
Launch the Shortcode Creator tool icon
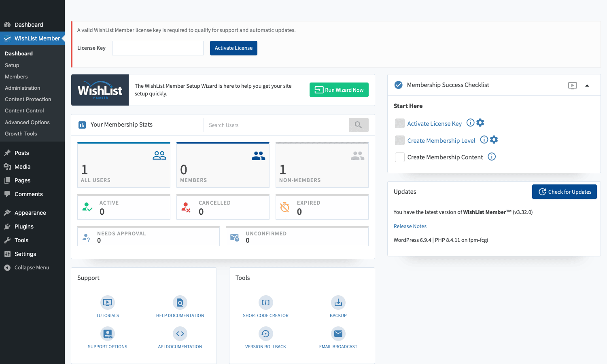[266, 303]
